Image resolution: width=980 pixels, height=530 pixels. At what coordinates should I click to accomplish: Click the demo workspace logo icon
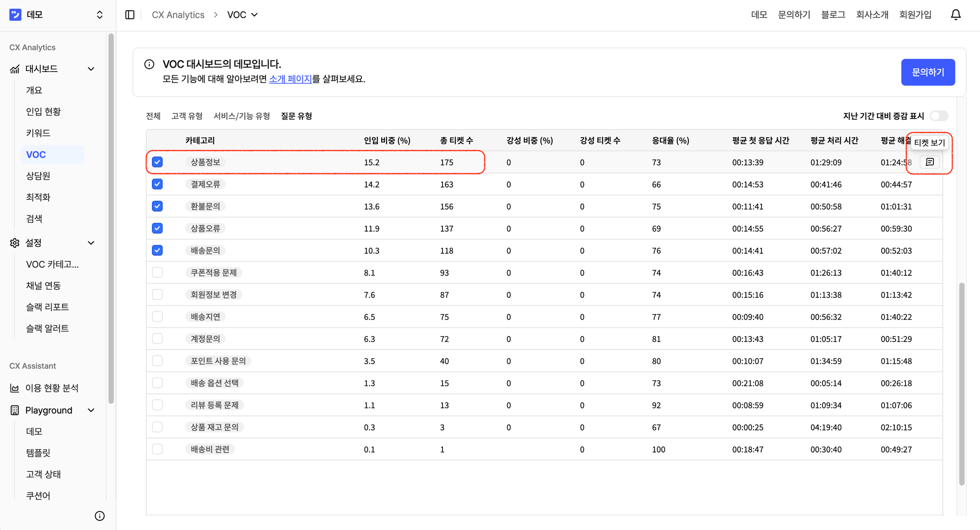point(15,14)
